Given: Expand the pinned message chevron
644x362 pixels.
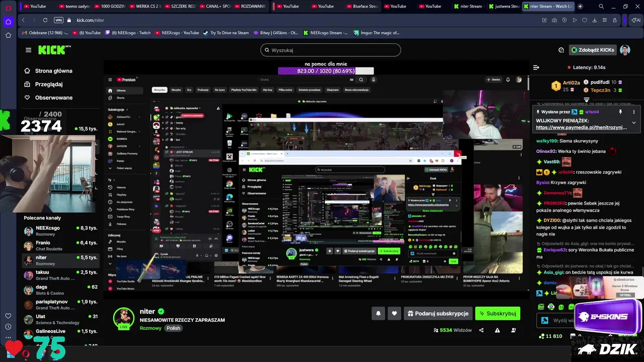Looking at the screenshot, I should [633, 123].
